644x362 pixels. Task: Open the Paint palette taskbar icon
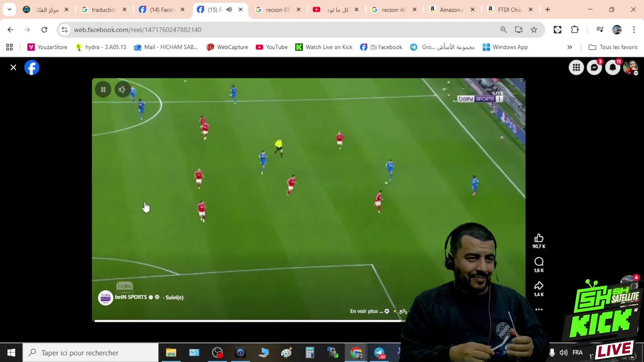coord(287,353)
